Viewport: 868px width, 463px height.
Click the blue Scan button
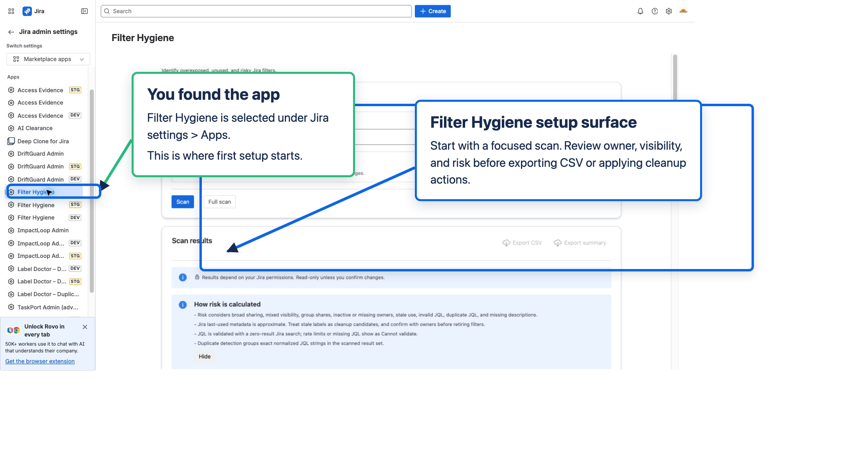tap(183, 202)
